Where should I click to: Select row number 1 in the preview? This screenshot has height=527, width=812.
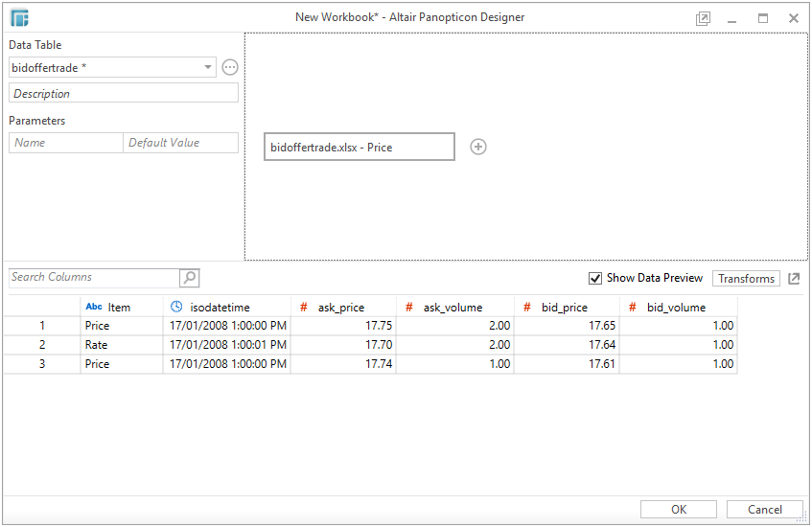42,326
